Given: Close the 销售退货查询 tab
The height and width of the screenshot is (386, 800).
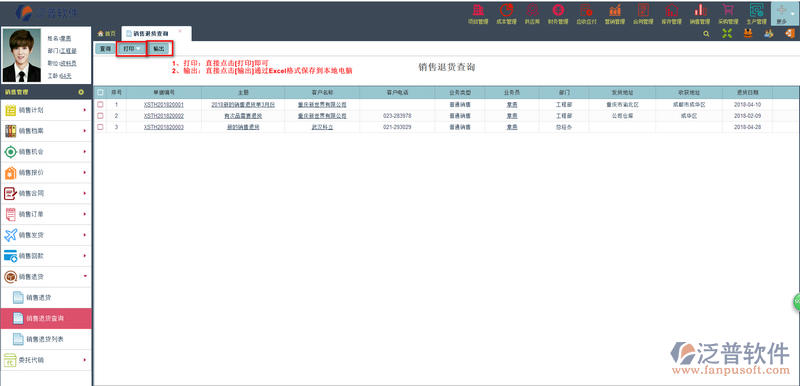Looking at the screenshot, I should pos(180,31).
